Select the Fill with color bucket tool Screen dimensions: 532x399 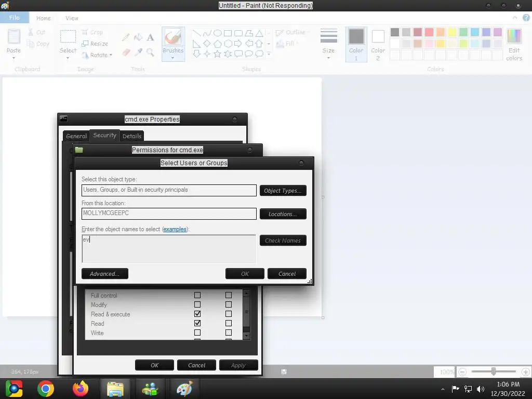[x=138, y=37]
